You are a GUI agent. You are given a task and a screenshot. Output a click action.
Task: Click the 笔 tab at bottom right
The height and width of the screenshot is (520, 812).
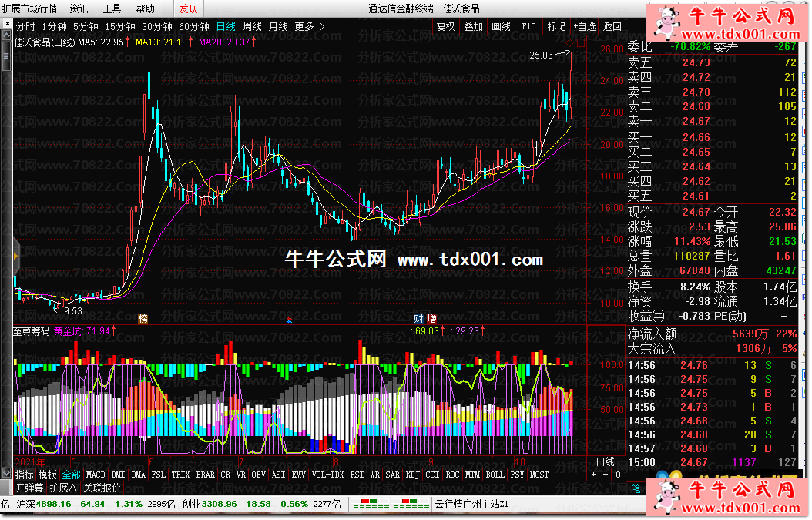pos(636,488)
